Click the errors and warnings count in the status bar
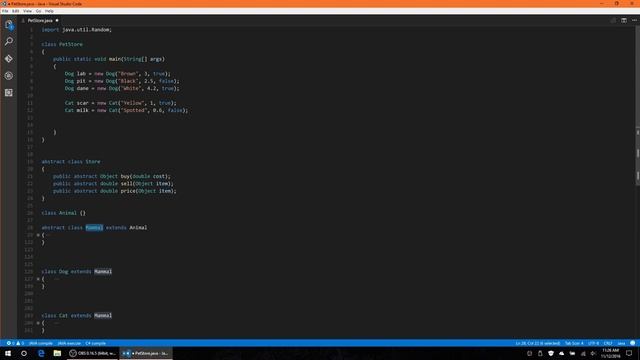Screen dimensions: 640x360 click(x=15, y=343)
